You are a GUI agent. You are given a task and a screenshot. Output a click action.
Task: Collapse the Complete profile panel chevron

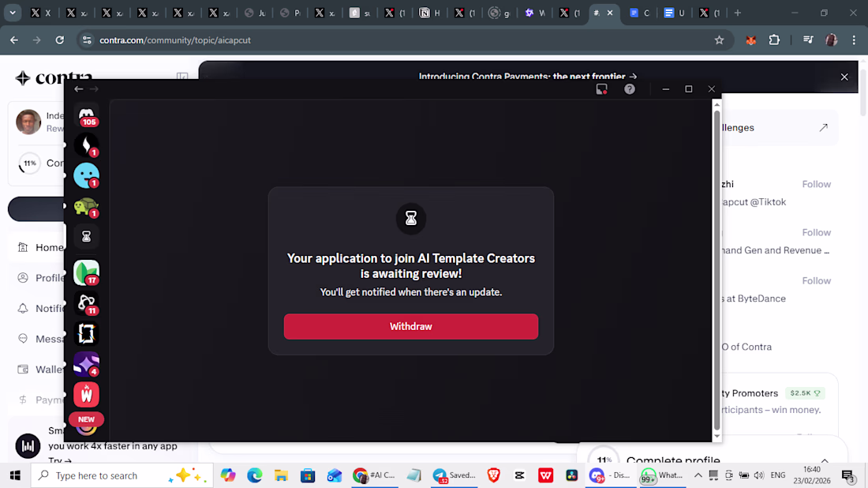tap(825, 460)
